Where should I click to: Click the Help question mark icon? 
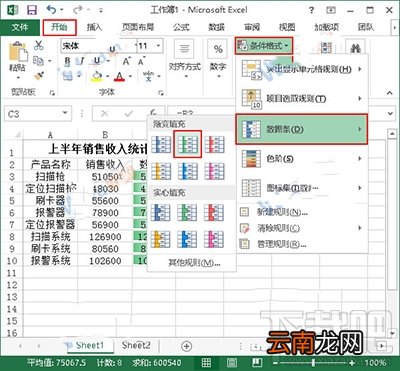[311, 10]
